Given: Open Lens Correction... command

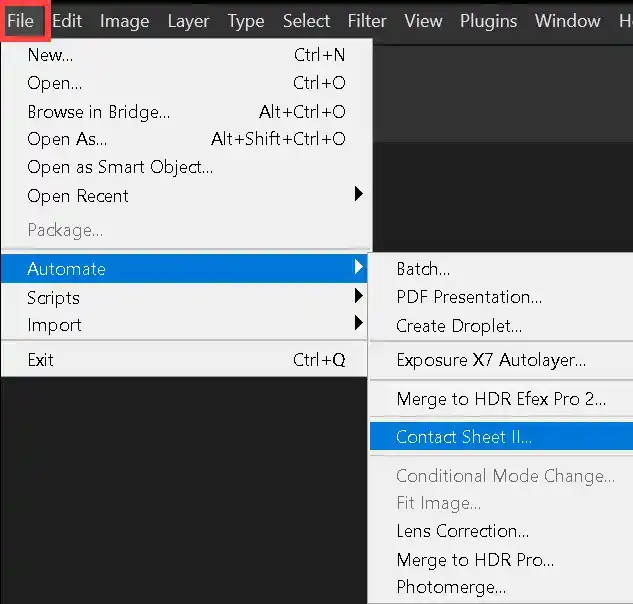Looking at the screenshot, I should [x=462, y=531].
